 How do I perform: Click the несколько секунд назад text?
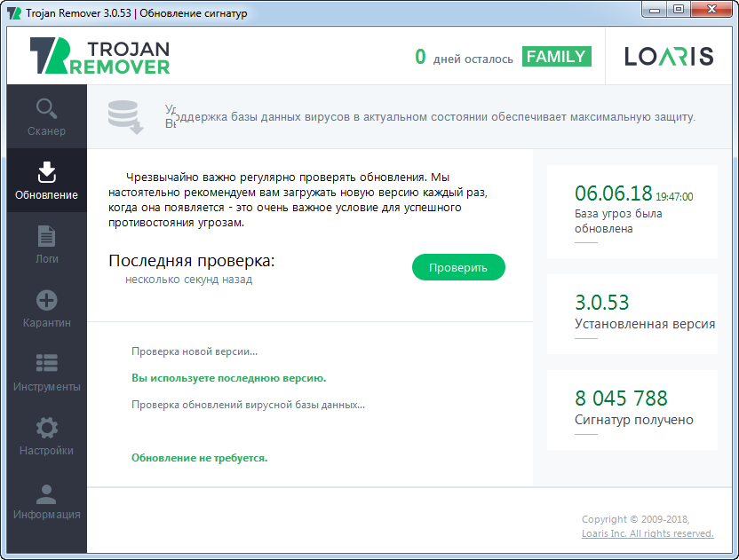(x=188, y=280)
